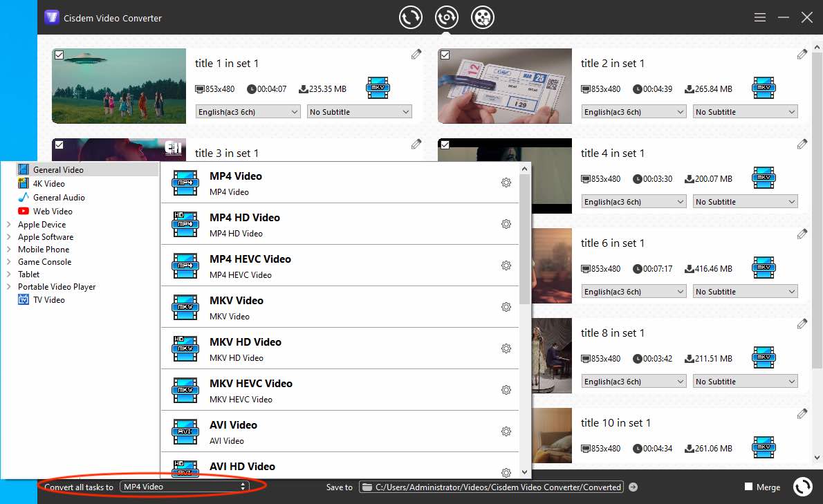Click the MKV format icon for title 8

click(764, 357)
